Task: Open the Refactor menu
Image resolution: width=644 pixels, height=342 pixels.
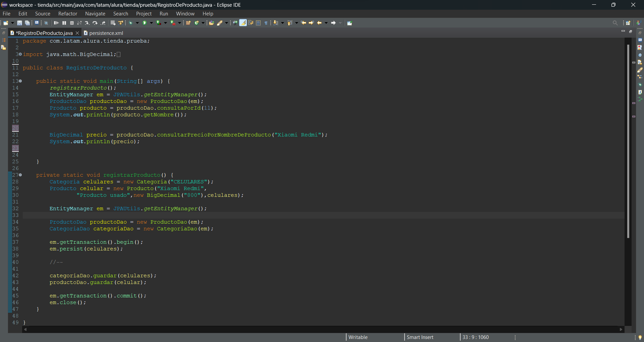Action: (68, 14)
